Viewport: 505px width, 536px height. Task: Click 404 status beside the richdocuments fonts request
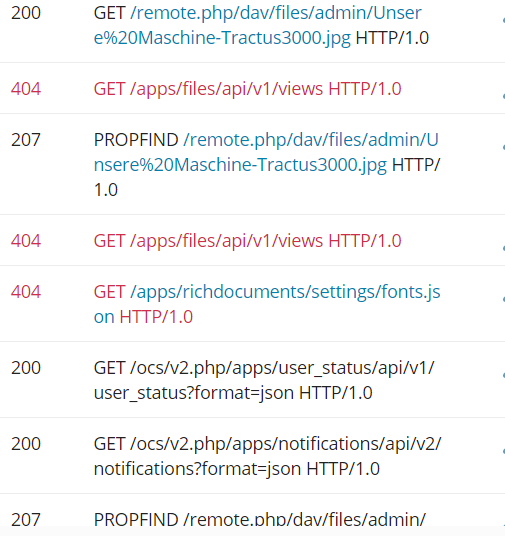click(x=26, y=292)
